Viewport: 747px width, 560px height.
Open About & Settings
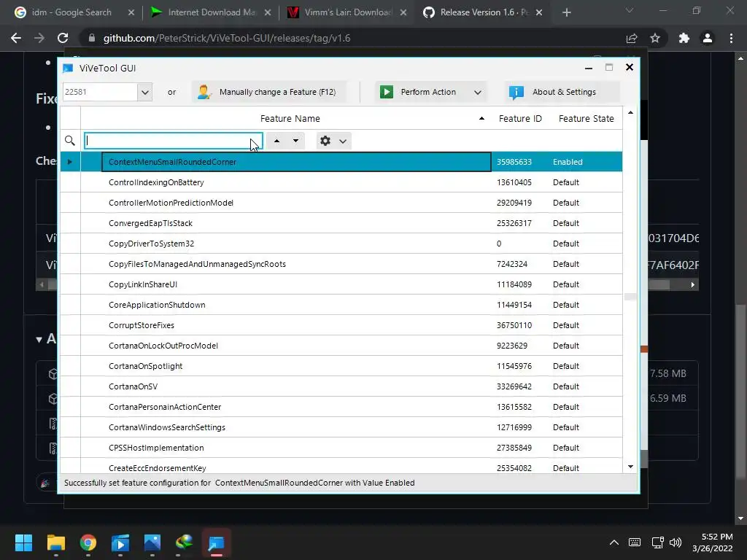pyautogui.click(x=562, y=92)
